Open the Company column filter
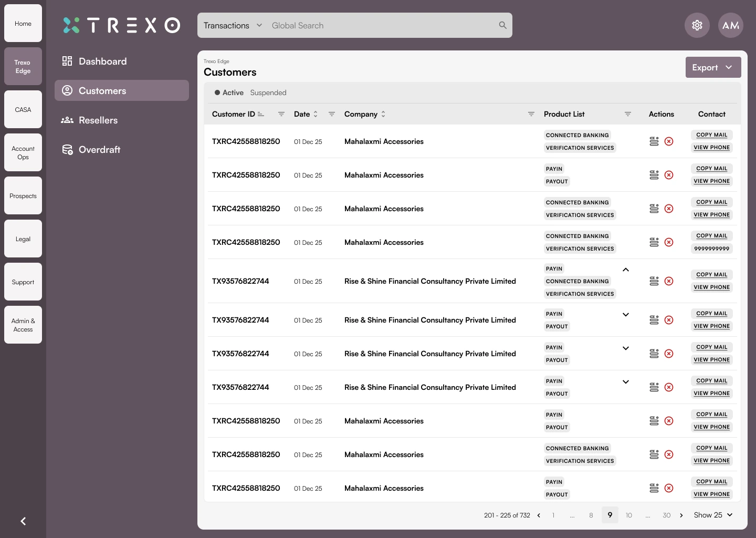Image resolution: width=756 pixels, height=538 pixels. (531, 114)
